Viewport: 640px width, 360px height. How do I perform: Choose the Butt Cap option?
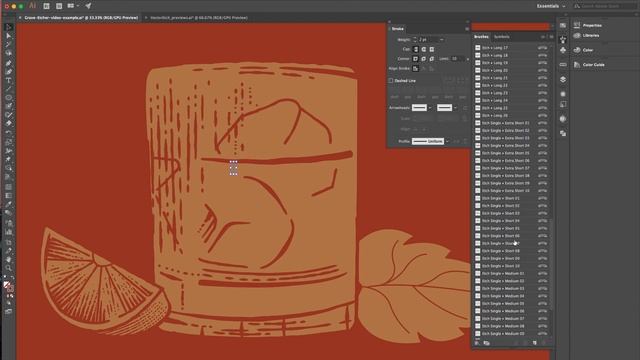click(416, 49)
